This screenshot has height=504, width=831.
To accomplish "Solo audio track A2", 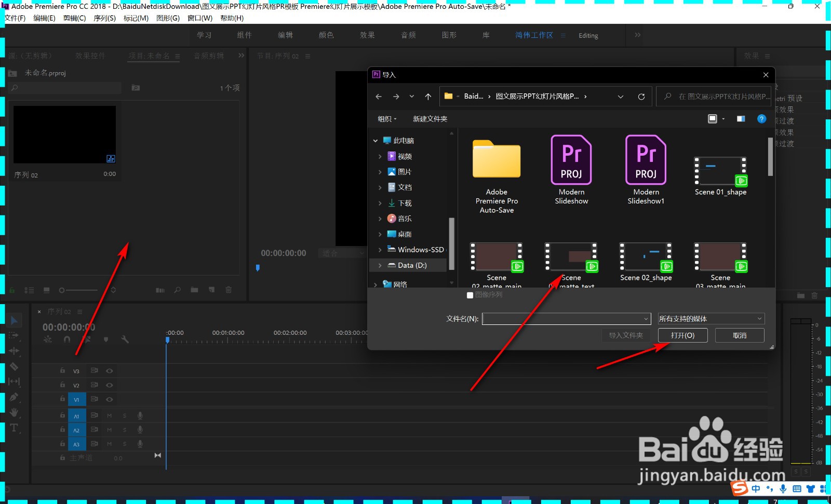I will pos(125,430).
